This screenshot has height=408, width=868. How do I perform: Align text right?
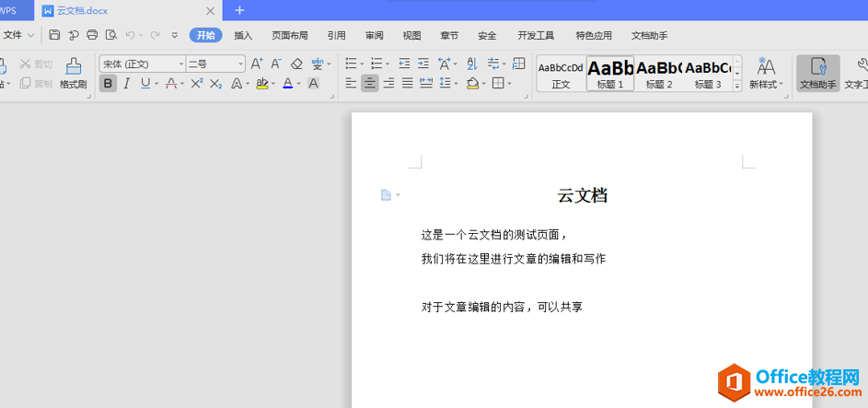point(388,84)
